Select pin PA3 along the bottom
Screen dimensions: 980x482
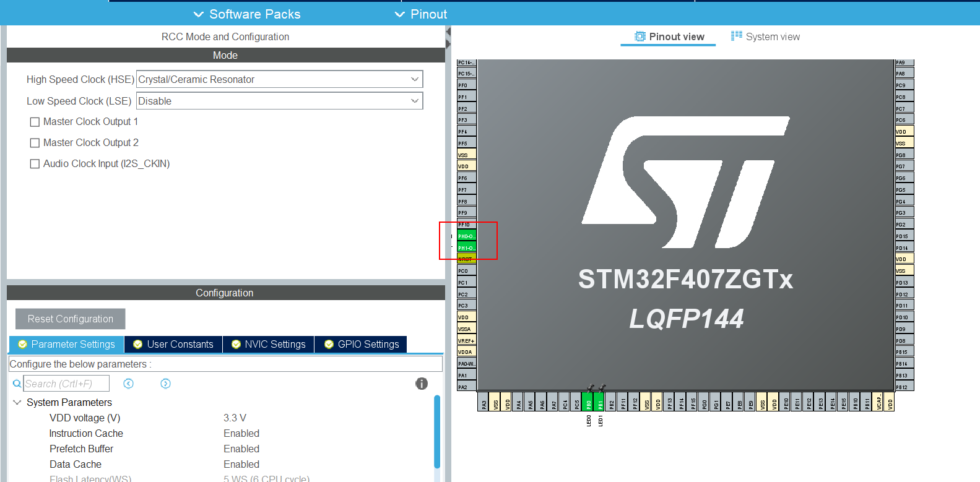click(483, 402)
